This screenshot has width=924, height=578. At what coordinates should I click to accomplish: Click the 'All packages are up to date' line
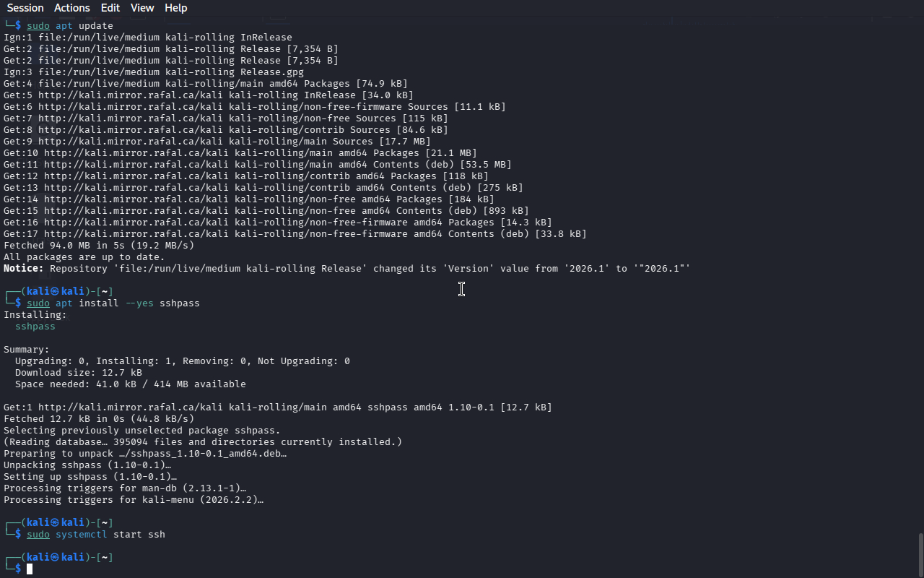coord(84,257)
